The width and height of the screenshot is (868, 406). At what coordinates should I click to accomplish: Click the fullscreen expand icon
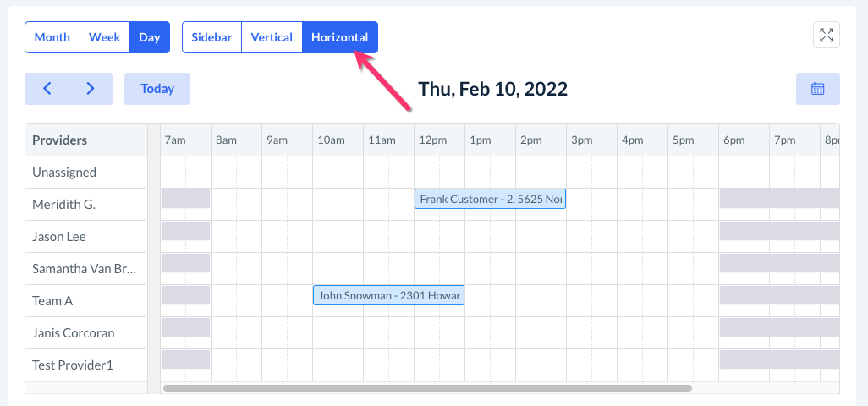pyautogui.click(x=827, y=35)
